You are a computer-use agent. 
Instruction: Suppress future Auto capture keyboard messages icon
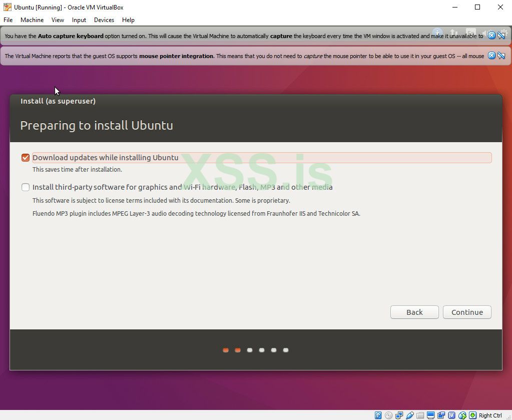501,35
